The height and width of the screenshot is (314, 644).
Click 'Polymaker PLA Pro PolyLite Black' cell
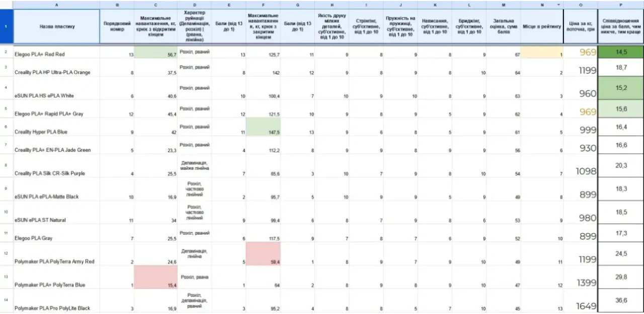click(56, 307)
